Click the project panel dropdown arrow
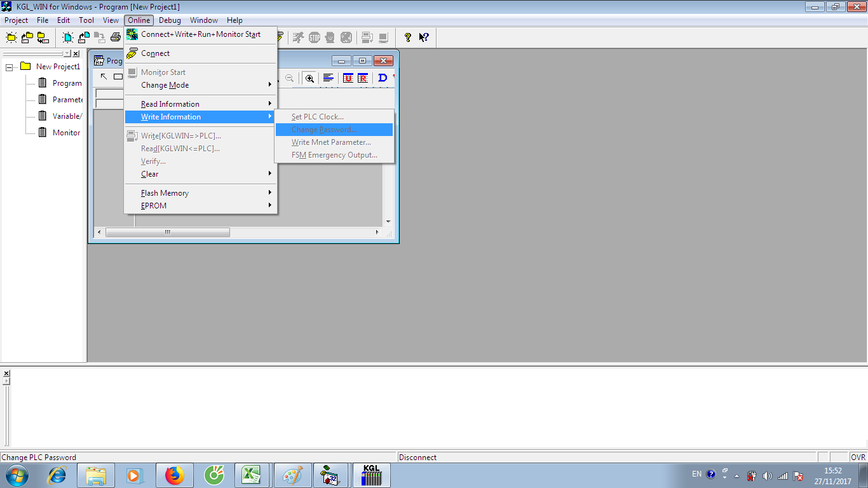Screen dimensions: 868x488 pos(67,54)
